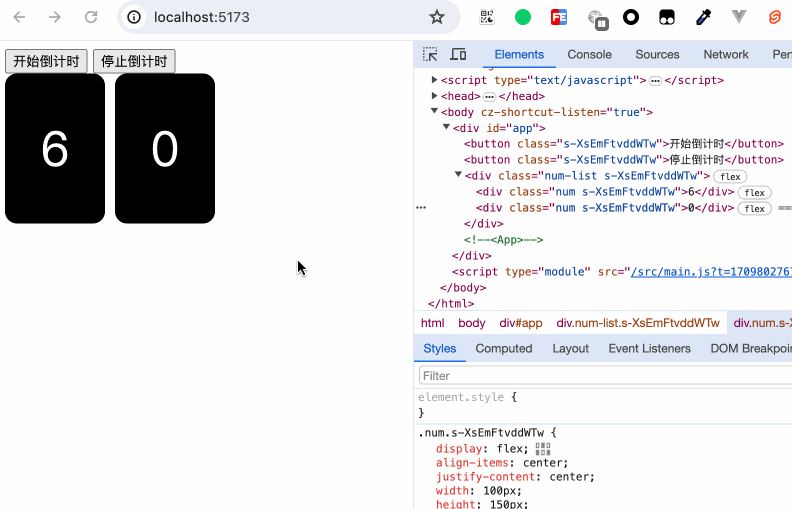Select the closing </html> tag line
Image resolution: width=792 pixels, height=509 pixels.
(x=451, y=303)
